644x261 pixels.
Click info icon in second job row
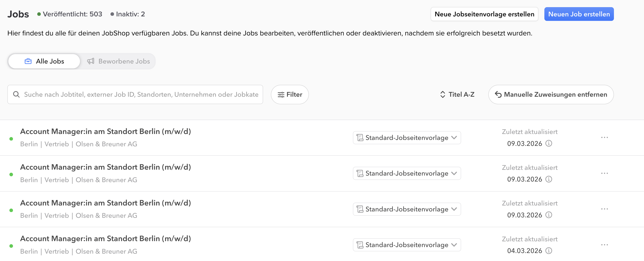[548, 179]
